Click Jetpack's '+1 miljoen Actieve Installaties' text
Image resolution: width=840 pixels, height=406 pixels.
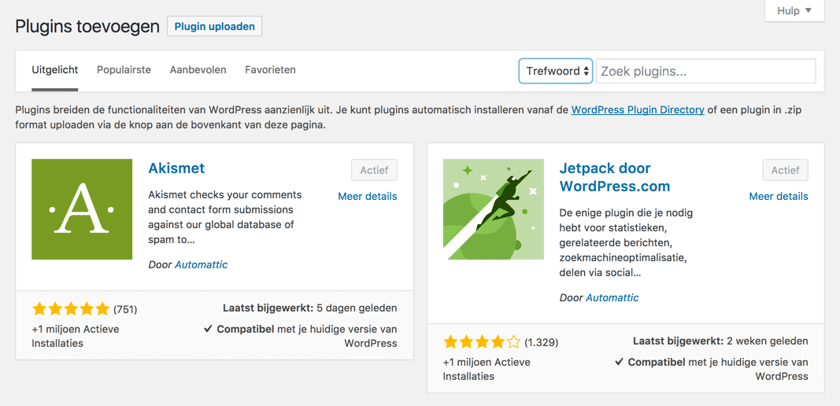(x=486, y=369)
